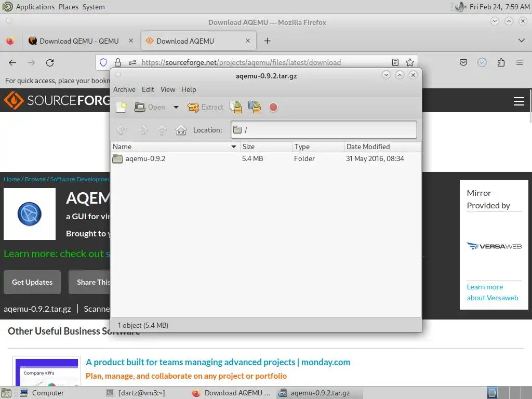532x399 pixels.
Task: Go to the archive home location
Action: [181, 130]
